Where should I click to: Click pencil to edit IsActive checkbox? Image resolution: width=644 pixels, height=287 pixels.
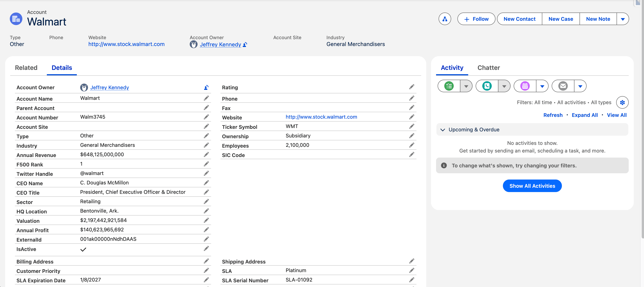pos(206,249)
